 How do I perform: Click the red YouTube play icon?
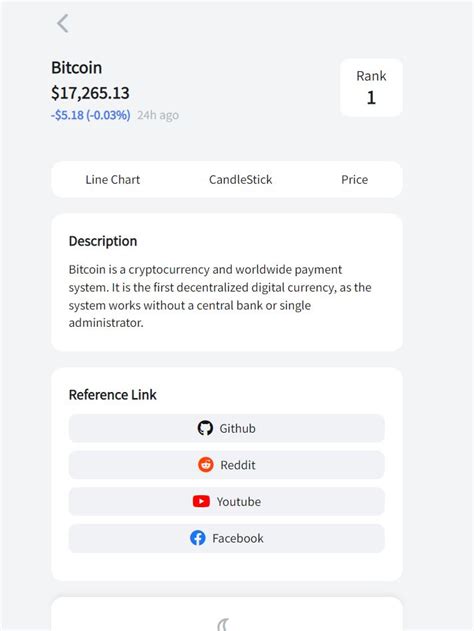201,501
